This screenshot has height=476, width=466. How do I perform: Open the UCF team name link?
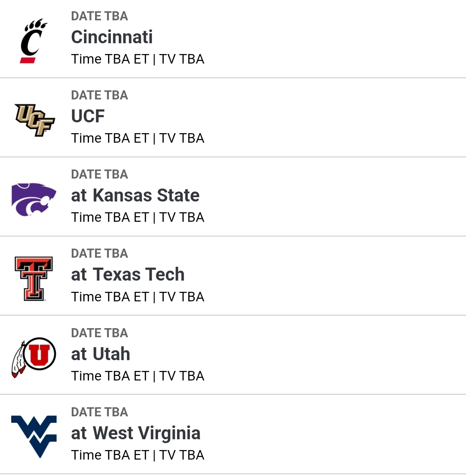[x=88, y=116]
